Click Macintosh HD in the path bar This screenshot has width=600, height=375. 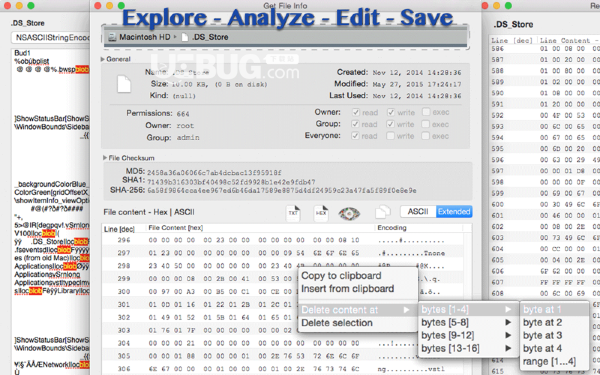[145, 37]
